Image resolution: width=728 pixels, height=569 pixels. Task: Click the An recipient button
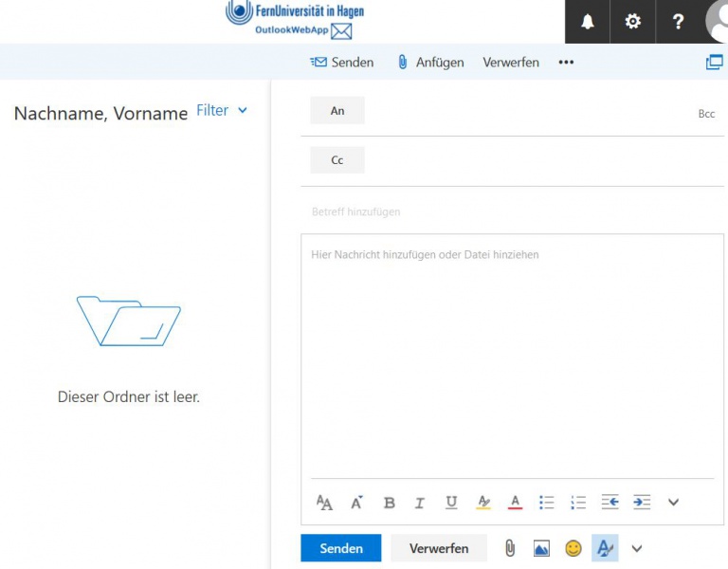(337, 111)
